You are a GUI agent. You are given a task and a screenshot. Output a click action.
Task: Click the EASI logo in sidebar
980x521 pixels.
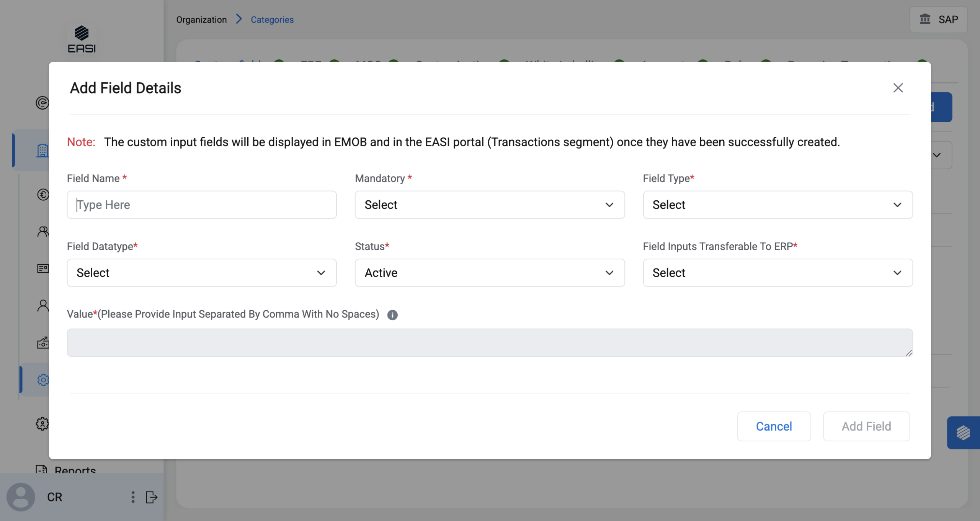82,39
